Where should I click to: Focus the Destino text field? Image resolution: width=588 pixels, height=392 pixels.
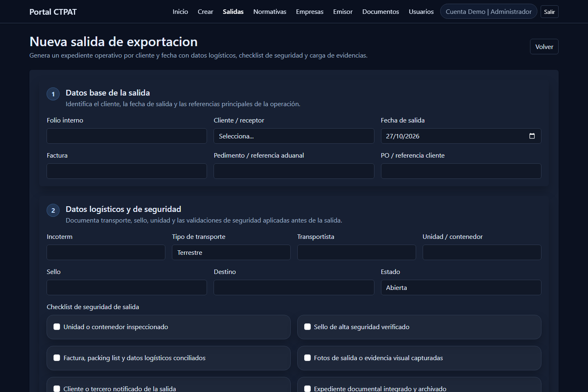[294, 287]
